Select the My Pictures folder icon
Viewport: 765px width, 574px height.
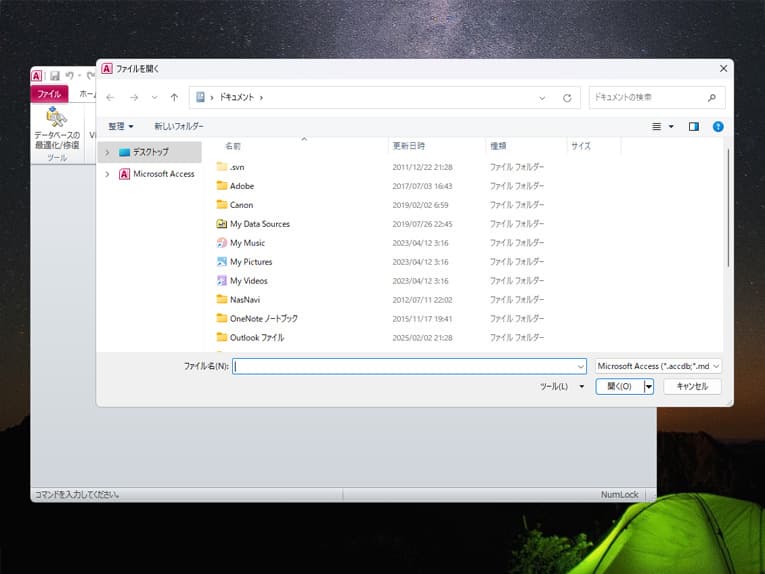[222, 262]
